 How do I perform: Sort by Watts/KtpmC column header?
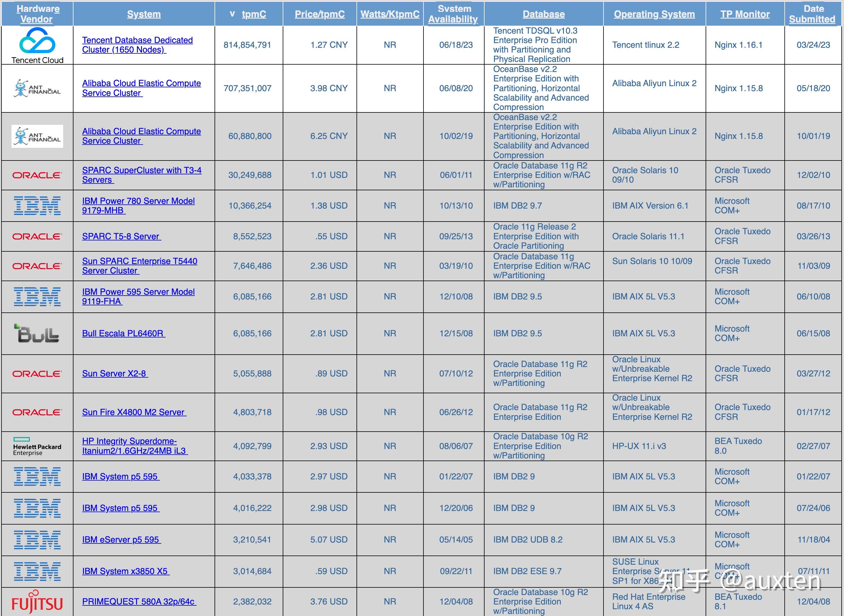390,14
